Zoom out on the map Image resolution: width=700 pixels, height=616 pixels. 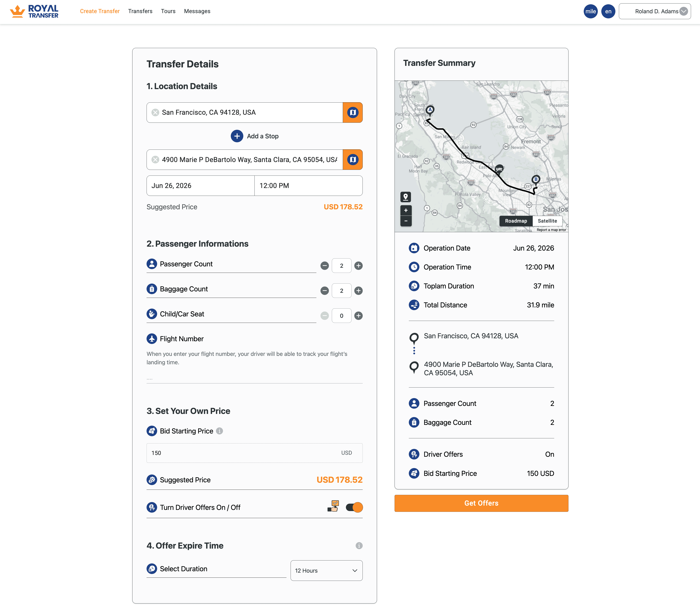[x=406, y=221]
